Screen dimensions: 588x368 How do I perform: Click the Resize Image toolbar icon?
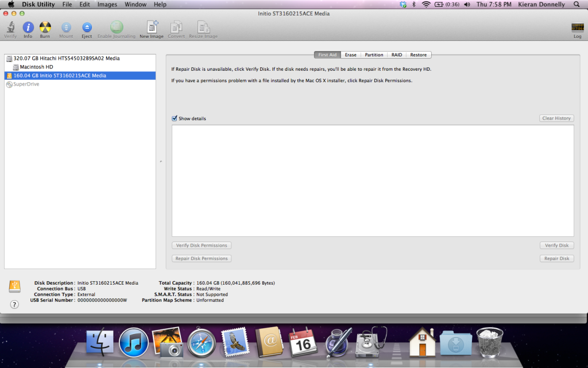point(203,27)
